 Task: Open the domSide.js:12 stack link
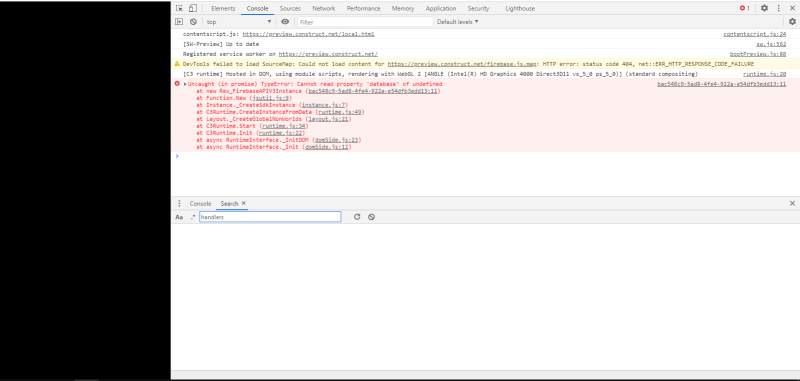point(327,147)
